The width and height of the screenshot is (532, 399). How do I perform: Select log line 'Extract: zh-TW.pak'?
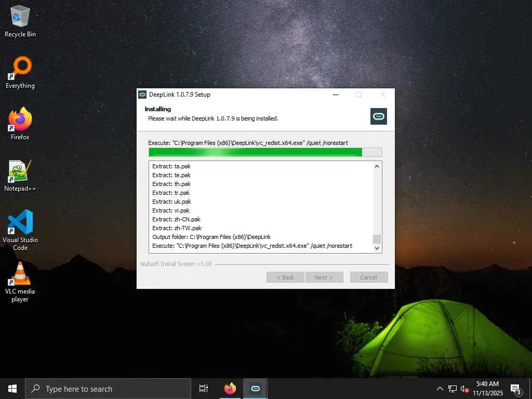tap(177, 228)
